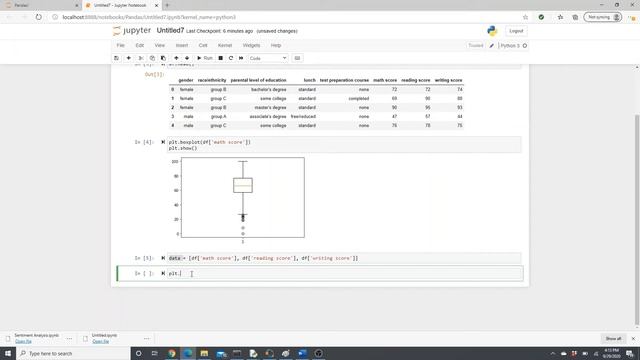Open the File menu
This screenshot has height=360, width=640.
(120, 45)
